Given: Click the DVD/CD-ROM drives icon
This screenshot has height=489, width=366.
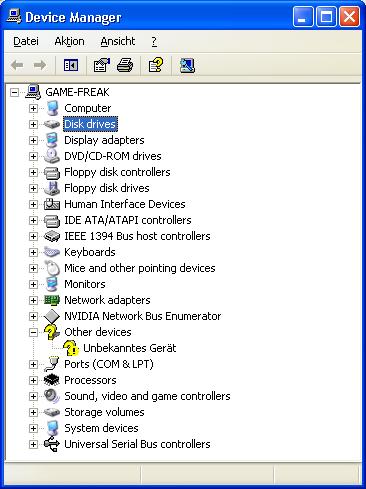Looking at the screenshot, I should click(x=52, y=156).
